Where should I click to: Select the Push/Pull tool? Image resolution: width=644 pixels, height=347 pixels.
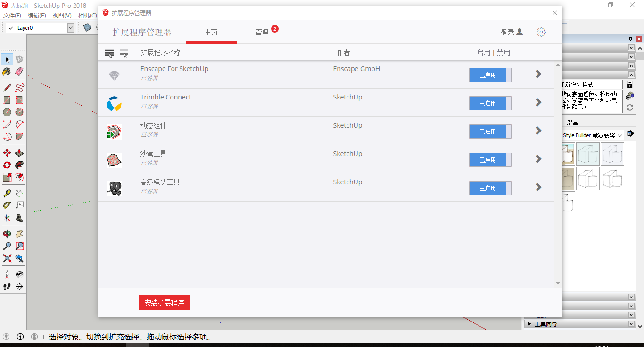(x=19, y=153)
